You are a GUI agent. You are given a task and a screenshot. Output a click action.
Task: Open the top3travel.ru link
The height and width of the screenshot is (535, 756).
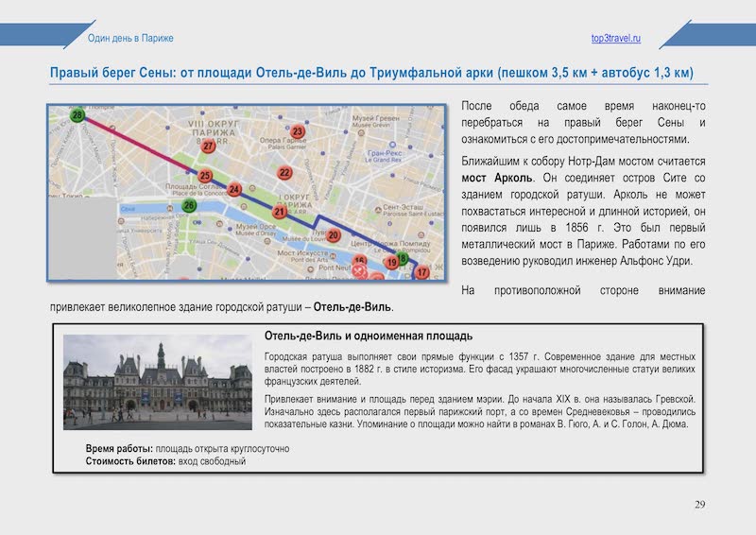tap(615, 38)
